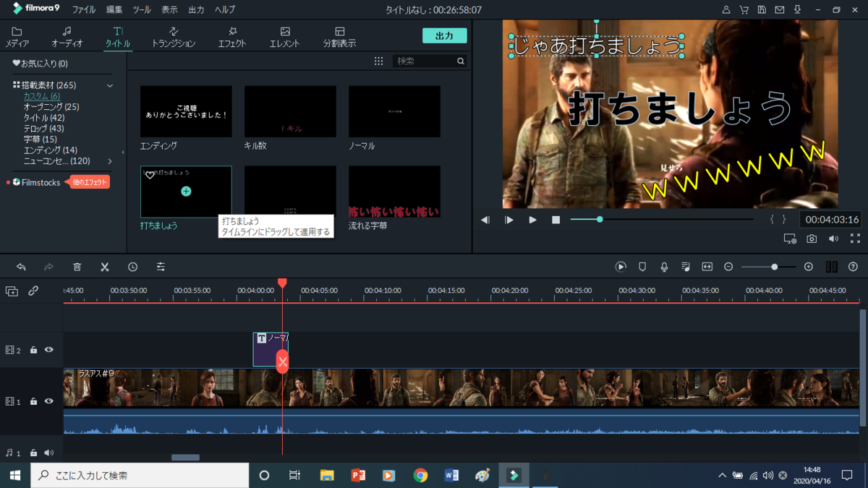Play the preview video
This screenshot has width=868, height=488.
[x=532, y=220]
